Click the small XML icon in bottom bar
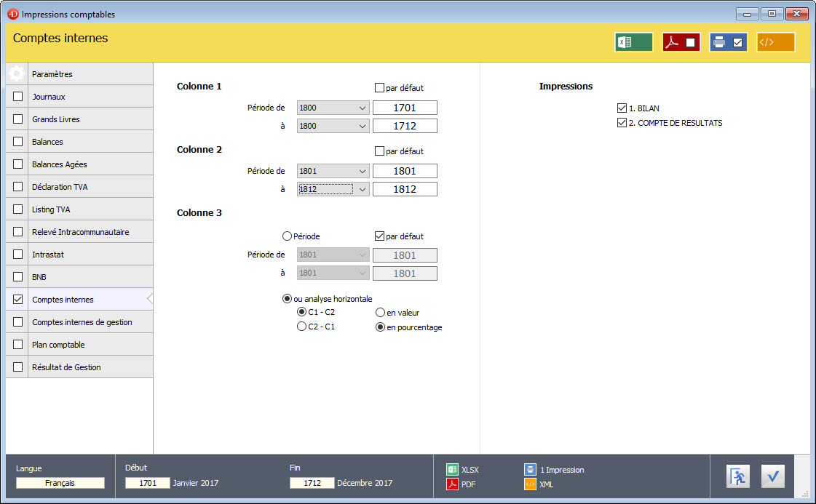The image size is (816, 504). pos(531,484)
